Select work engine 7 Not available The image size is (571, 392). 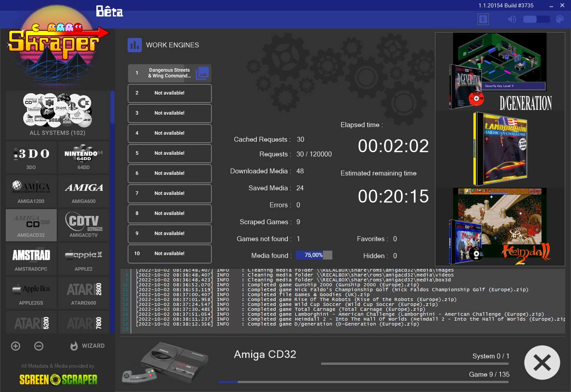170,194
